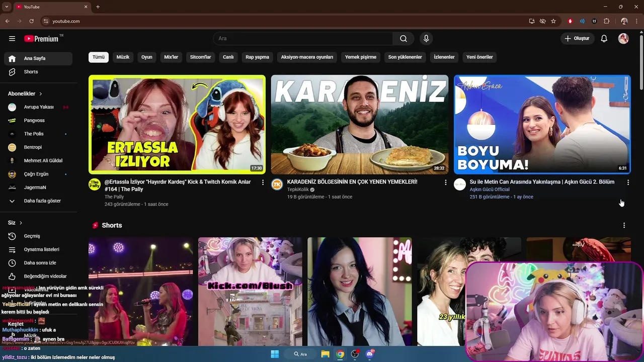Select Aksiyon-macera oyunları chip

(307, 57)
